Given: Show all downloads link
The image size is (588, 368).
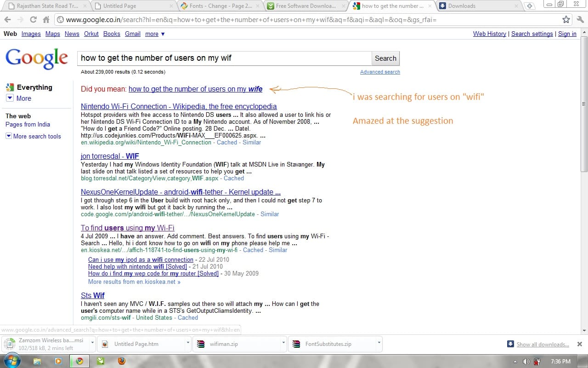Looking at the screenshot, I should click(543, 344).
